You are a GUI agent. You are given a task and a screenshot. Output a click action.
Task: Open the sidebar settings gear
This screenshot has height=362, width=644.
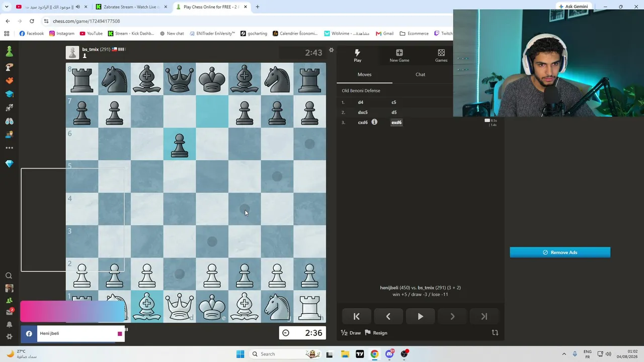(9, 336)
